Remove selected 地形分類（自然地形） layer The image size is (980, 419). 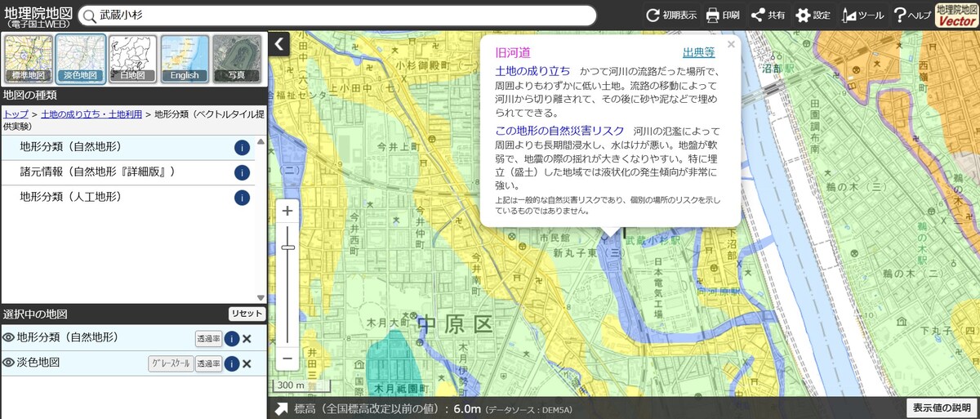[x=247, y=338]
